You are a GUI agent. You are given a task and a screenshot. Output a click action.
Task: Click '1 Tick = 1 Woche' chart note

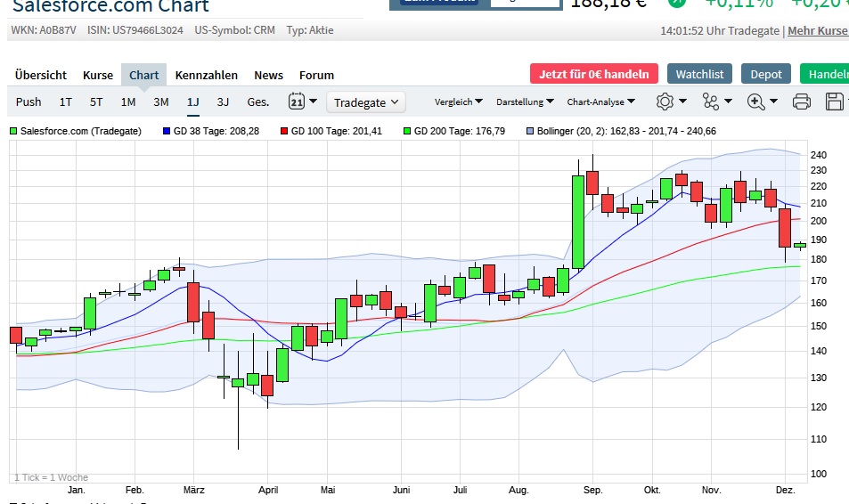click(x=51, y=477)
